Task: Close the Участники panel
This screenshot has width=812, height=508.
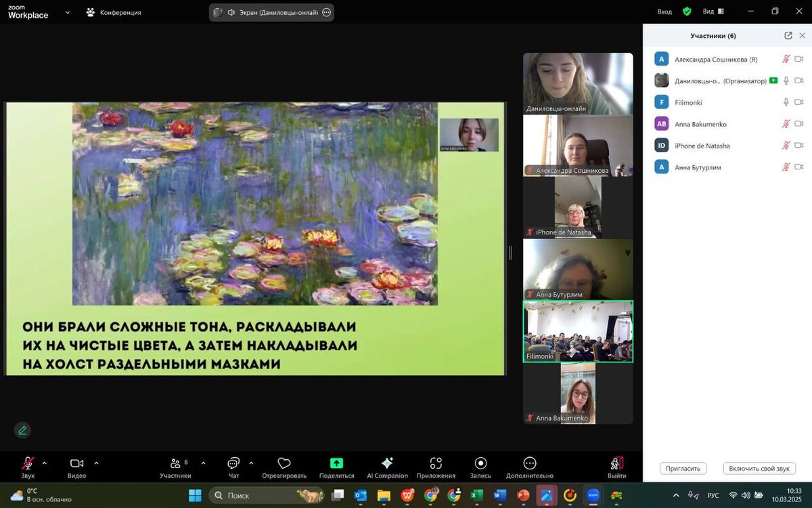Action: (x=802, y=35)
